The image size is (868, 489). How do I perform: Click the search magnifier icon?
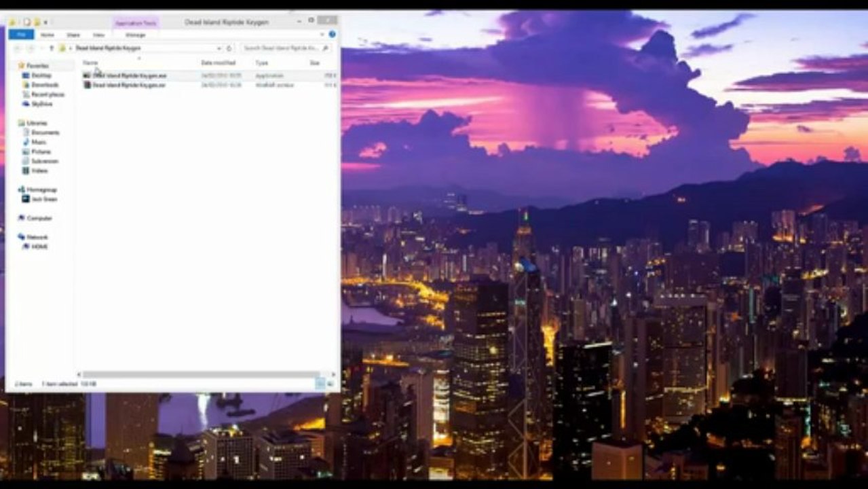(x=326, y=48)
